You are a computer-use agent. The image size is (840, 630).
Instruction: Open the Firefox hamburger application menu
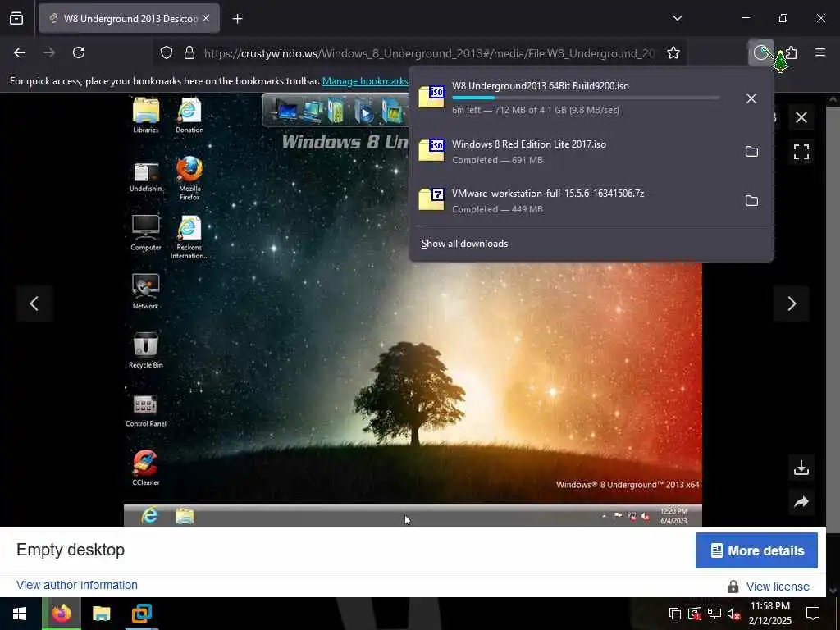point(820,52)
